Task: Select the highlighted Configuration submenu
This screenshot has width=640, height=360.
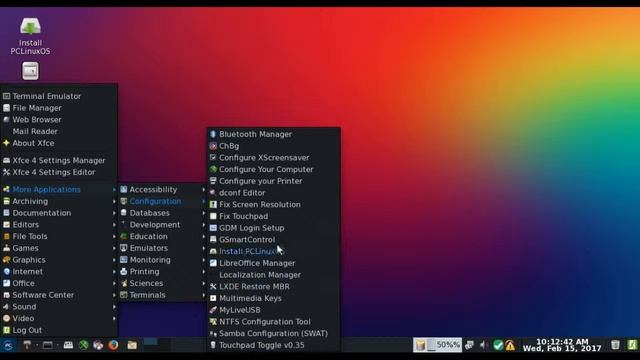Action: tap(162, 201)
